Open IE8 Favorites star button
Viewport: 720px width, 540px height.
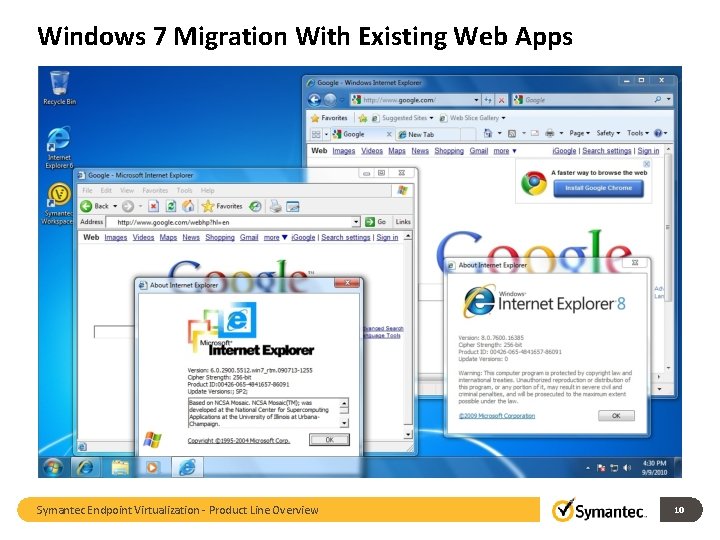pyautogui.click(x=329, y=118)
